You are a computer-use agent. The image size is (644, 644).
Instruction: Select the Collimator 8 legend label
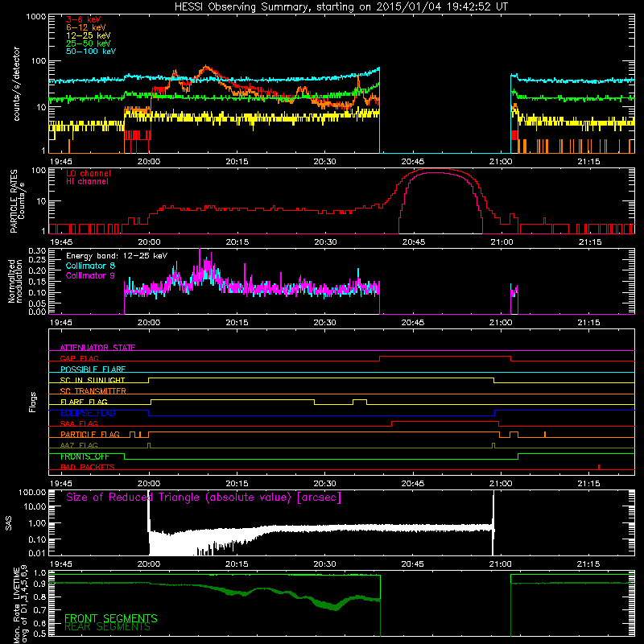click(x=90, y=266)
